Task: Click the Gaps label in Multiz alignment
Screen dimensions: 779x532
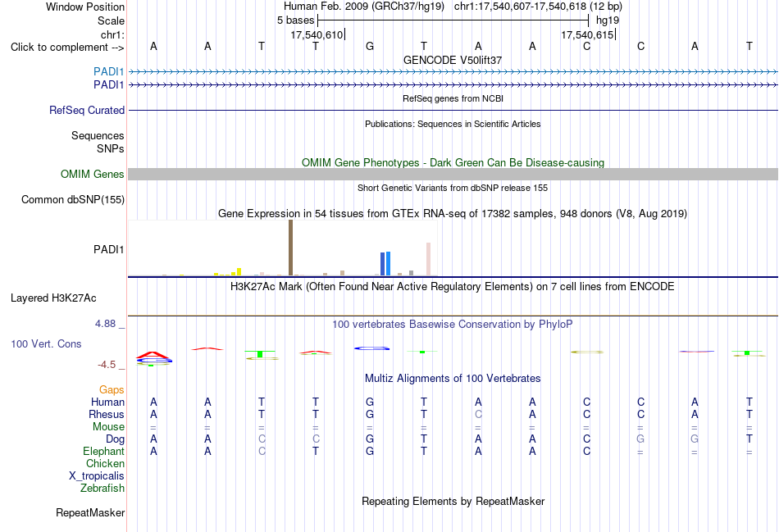Action: [x=112, y=390]
